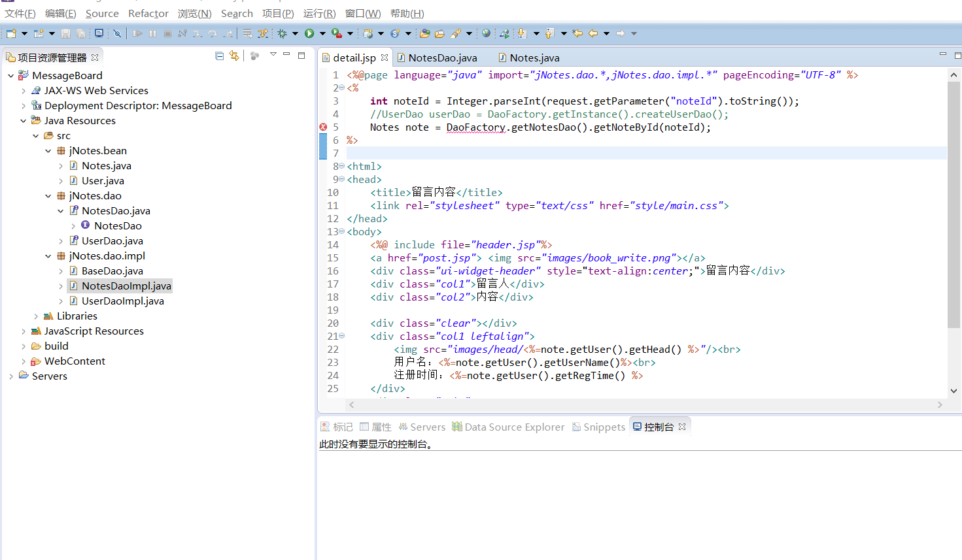Collapse the Java Resources node
Screen dimensions: 962x560
pos(24,121)
